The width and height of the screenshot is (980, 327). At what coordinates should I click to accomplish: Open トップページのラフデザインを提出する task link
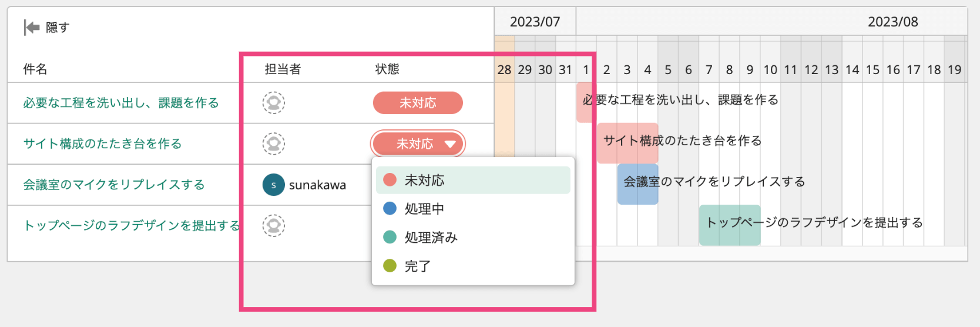coord(132,225)
